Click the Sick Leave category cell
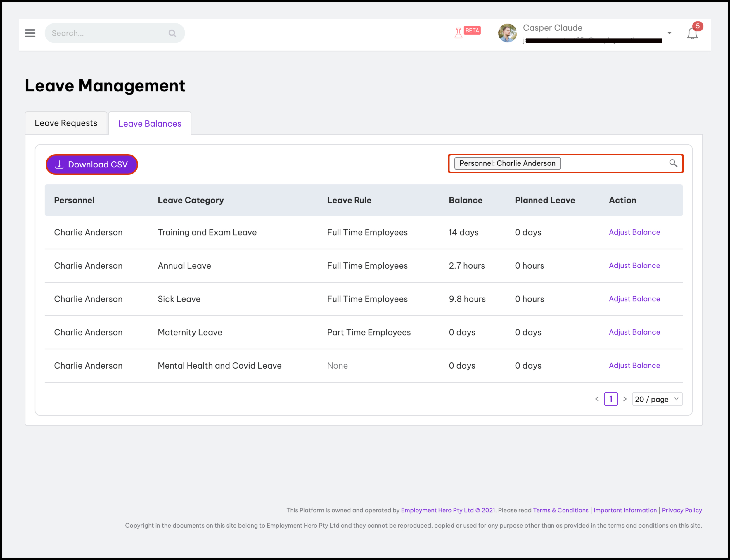Image resolution: width=730 pixels, height=560 pixels. [x=179, y=299]
